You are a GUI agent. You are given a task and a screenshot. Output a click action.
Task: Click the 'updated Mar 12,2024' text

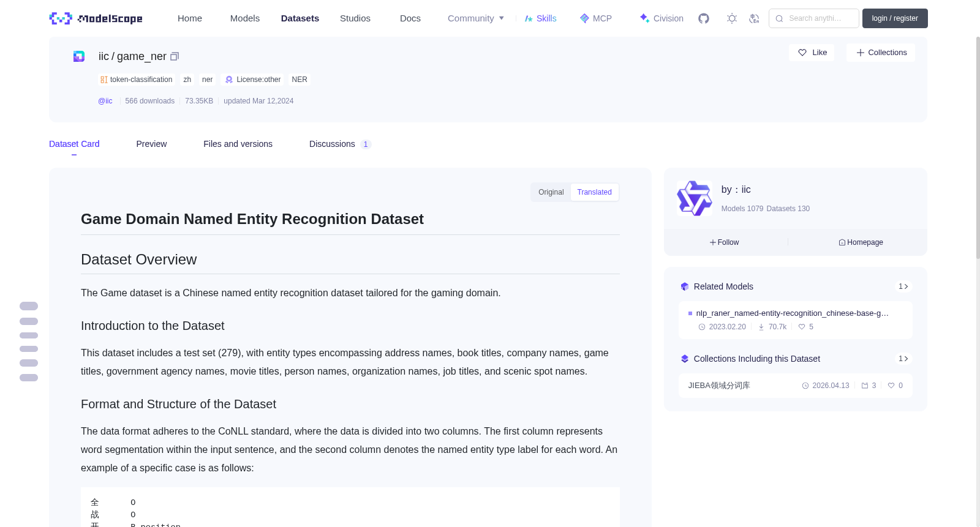click(x=258, y=101)
